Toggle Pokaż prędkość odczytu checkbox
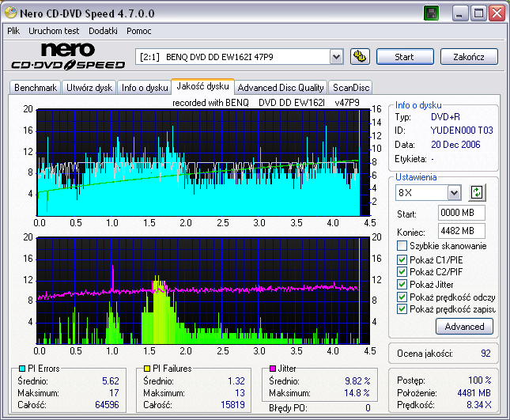Viewport: 510px width, 420px height. (x=402, y=297)
